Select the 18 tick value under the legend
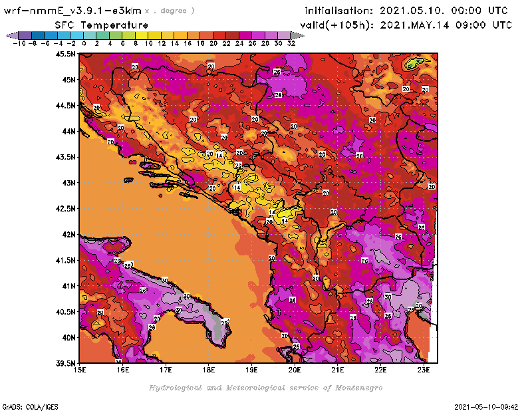This screenshot has height=411, width=532. (x=201, y=43)
